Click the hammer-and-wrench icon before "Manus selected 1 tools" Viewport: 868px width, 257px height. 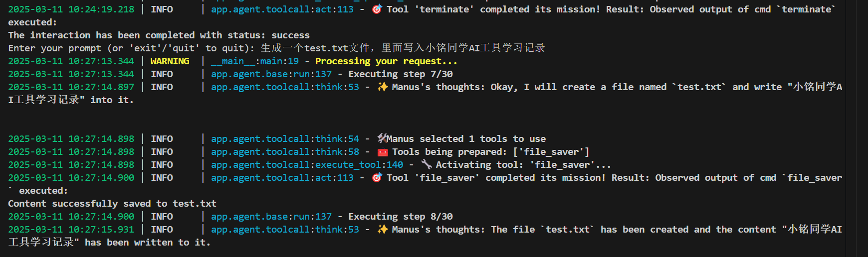click(382, 138)
